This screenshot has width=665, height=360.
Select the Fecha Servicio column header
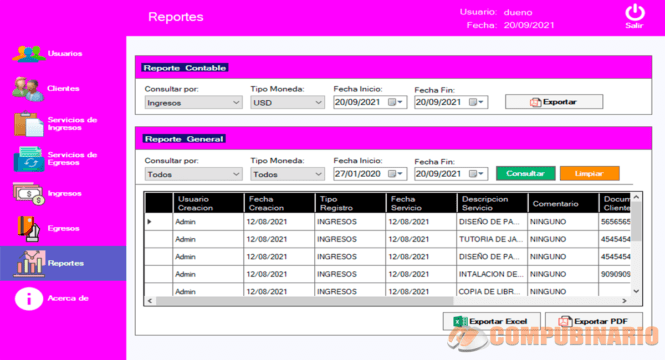(x=422, y=203)
